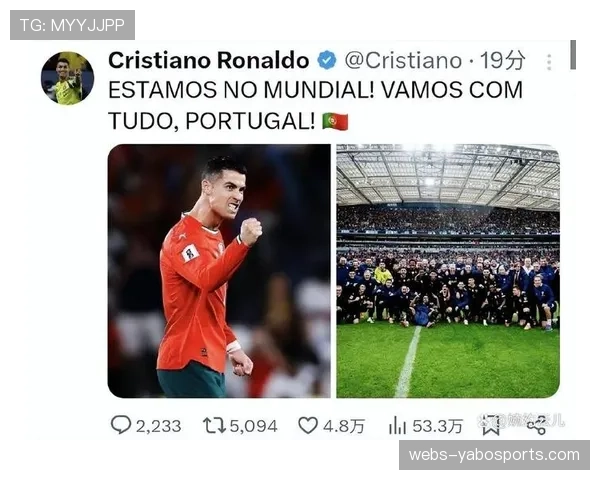Open Cristiano Ronaldo's profile avatar

coord(67,78)
